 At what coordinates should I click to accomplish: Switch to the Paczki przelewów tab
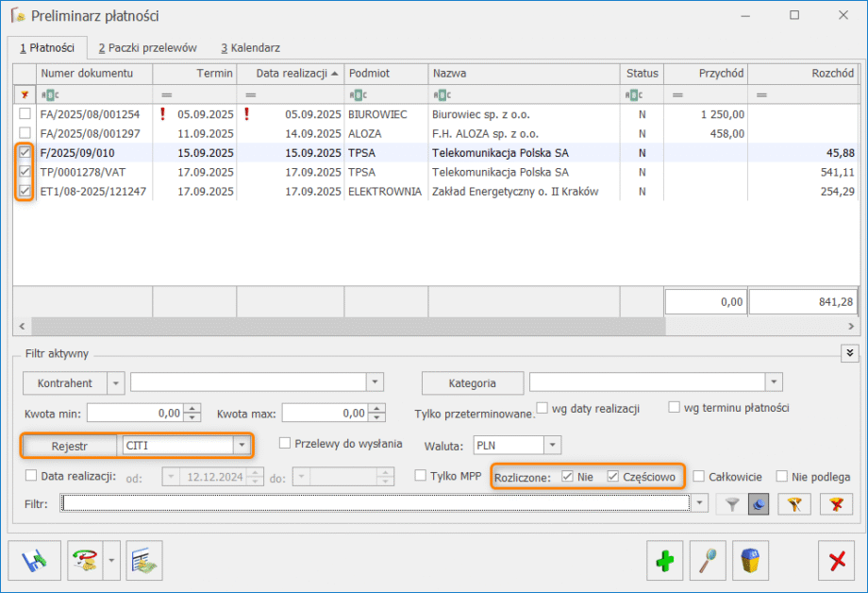[x=147, y=47]
